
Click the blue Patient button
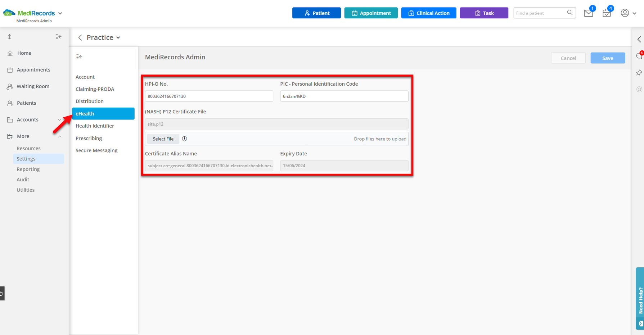(316, 13)
